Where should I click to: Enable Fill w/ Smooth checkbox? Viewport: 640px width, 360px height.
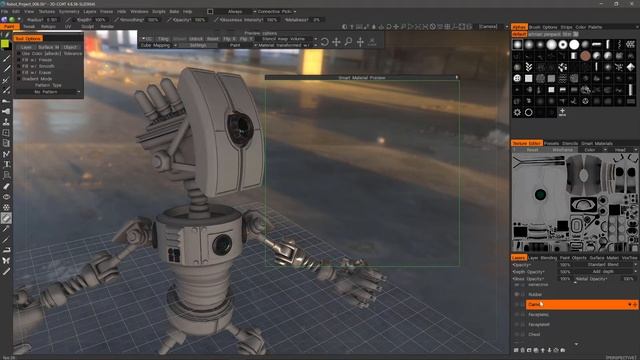18,66
